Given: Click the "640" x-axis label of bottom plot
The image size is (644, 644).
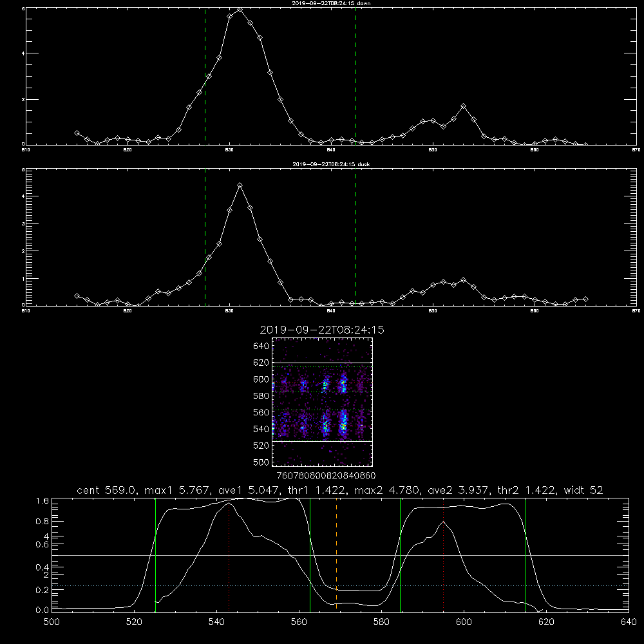Looking at the screenshot, I should (x=629, y=622).
